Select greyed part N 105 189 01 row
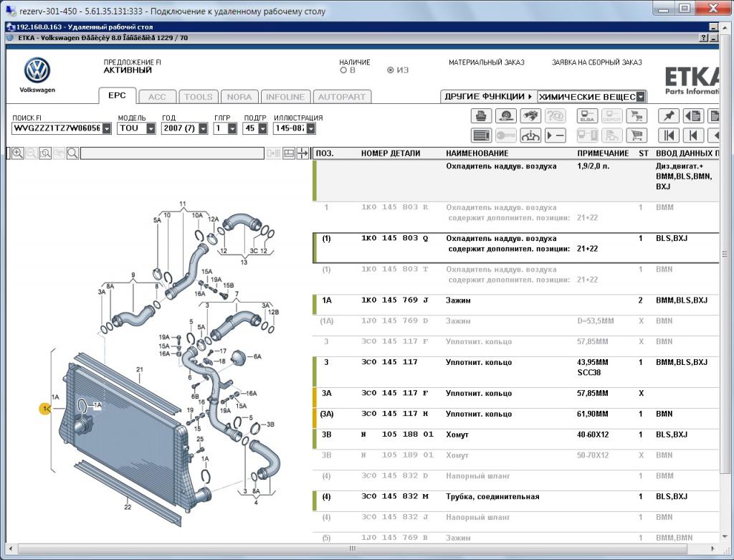734x560 pixels. (x=516, y=460)
